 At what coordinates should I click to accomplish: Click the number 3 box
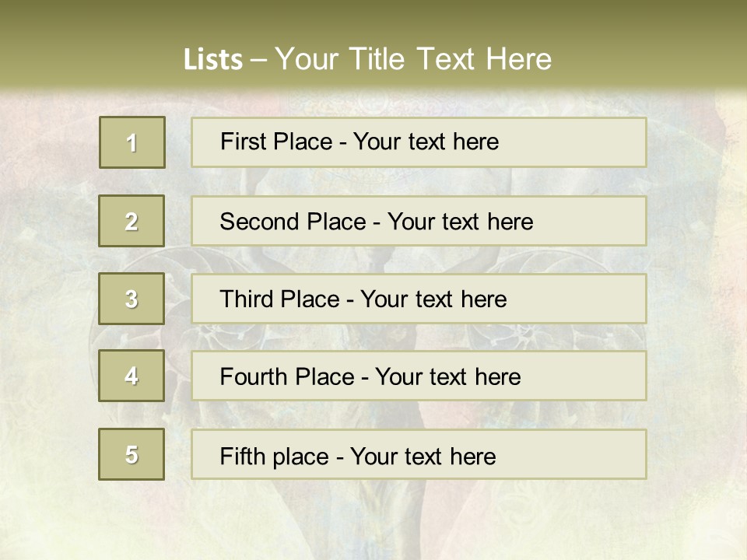click(132, 299)
